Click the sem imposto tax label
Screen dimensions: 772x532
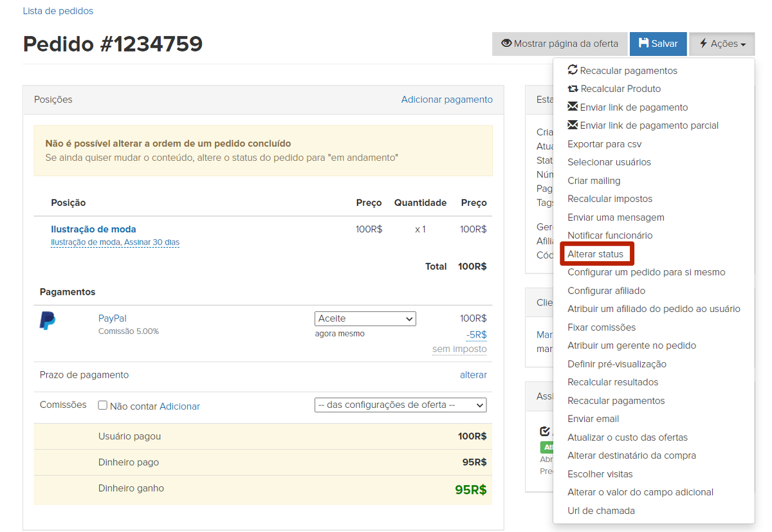459,349
